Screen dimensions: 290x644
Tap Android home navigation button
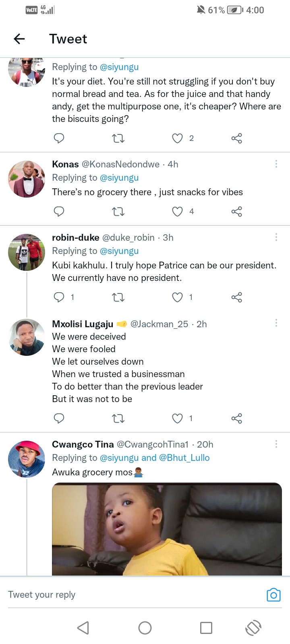145,628
